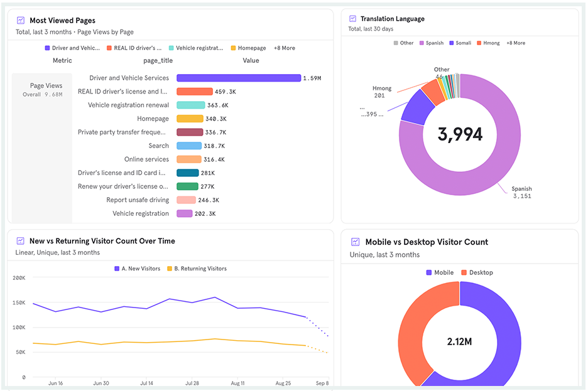The height and width of the screenshot is (391, 588).
Task: Click the Sep 8 axis label
Action: tap(322, 383)
